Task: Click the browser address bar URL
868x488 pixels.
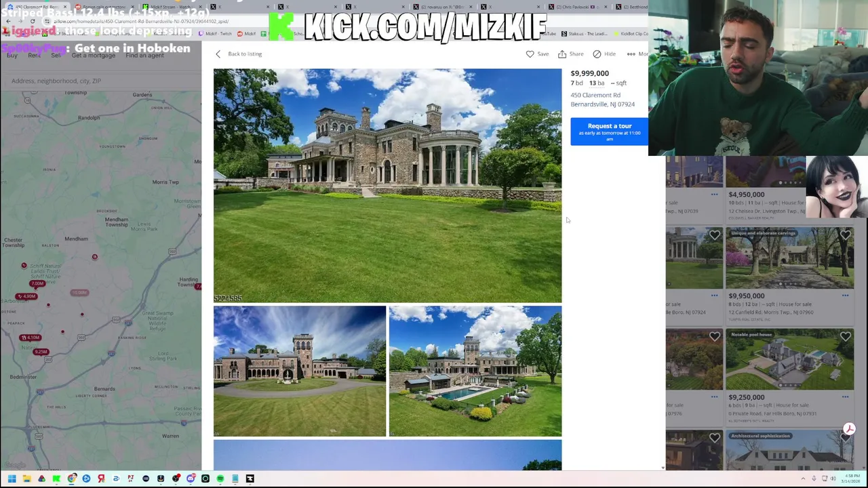Action: pyautogui.click(x=141, y=21)
